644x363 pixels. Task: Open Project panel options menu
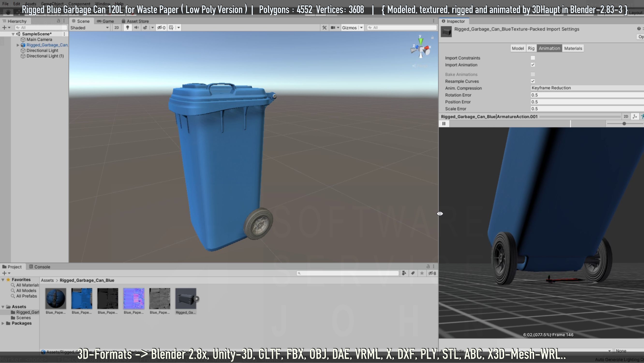pyautogui.click(x=434, y=266)
